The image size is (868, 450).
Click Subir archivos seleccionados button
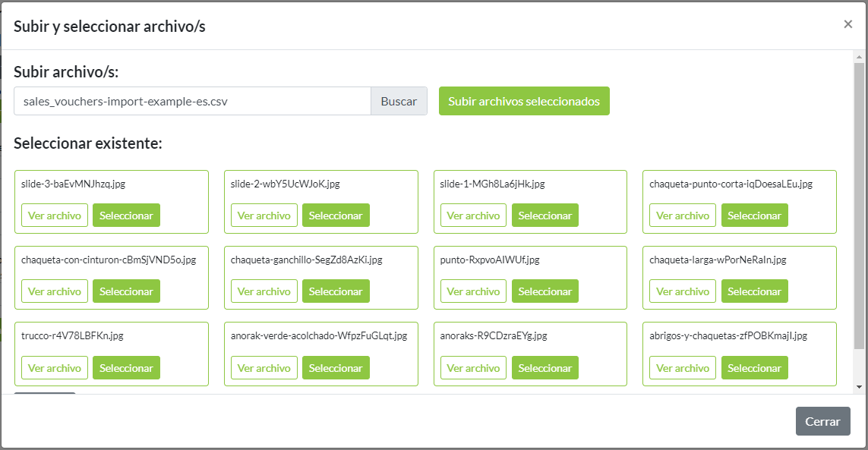click(x=524, y=101)
